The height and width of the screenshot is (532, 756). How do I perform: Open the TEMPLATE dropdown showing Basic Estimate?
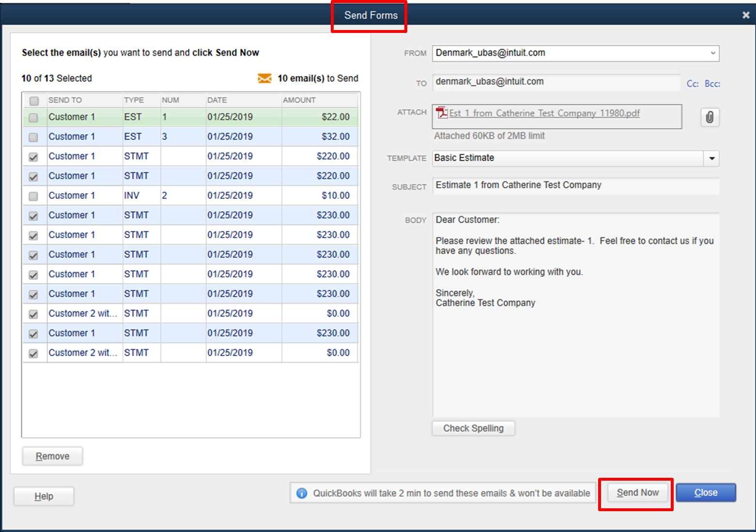point(711,158)
